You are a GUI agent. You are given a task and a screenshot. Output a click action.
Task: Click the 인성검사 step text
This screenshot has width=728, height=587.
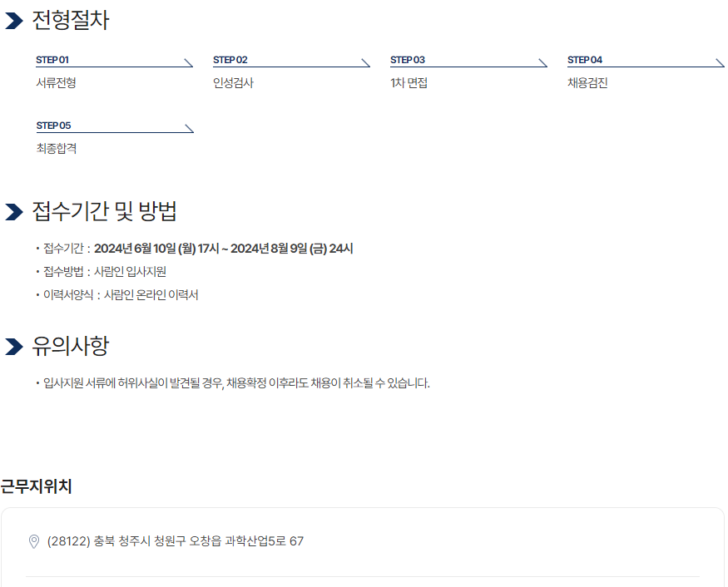233,83
